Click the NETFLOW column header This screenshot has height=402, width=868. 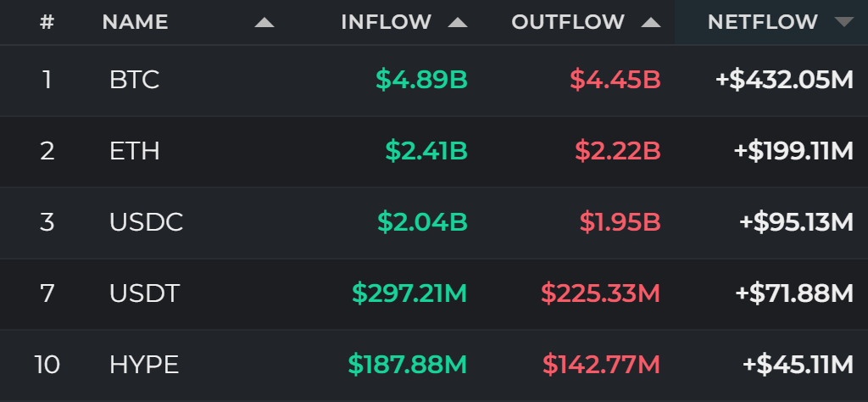coord(762,22)
